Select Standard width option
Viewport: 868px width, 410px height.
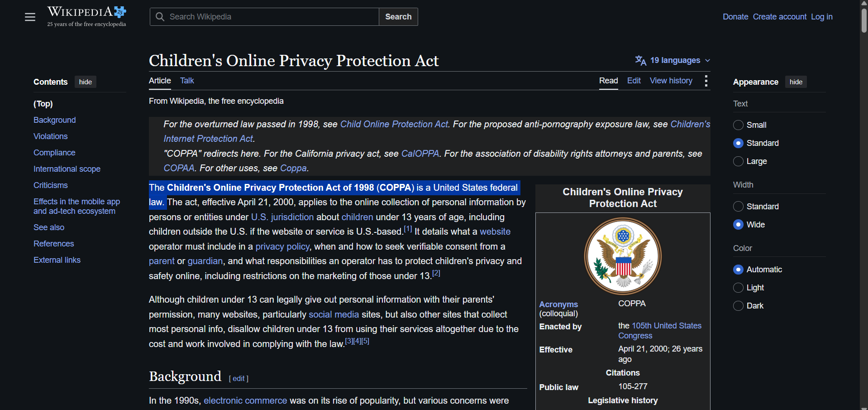(x=738, y=207)
